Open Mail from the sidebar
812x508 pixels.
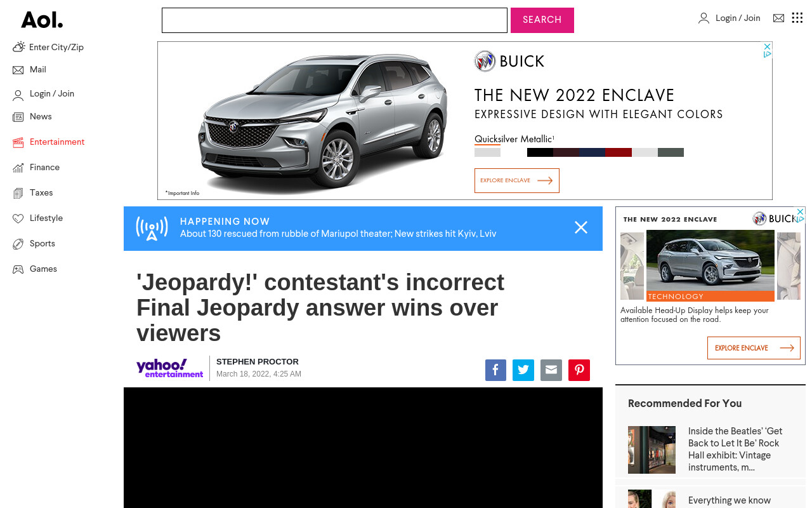tap(38, 70)
